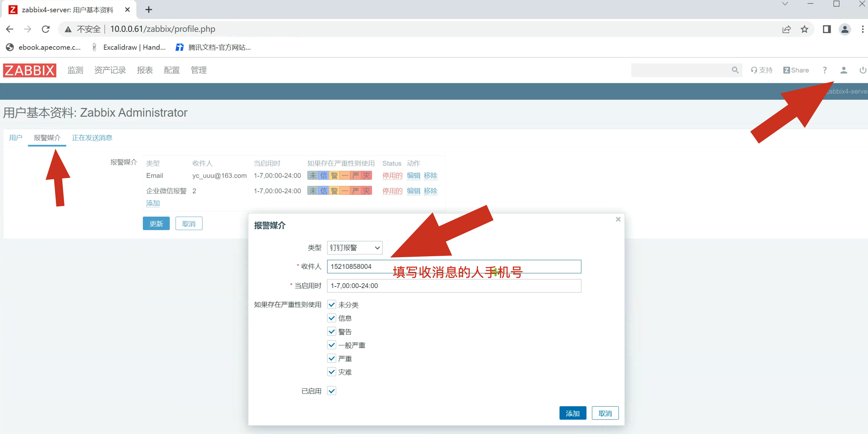Screen dimensions: 868x434
Task: Uncheck the 未分类 severity checkbox
Action: click(332, 305)
